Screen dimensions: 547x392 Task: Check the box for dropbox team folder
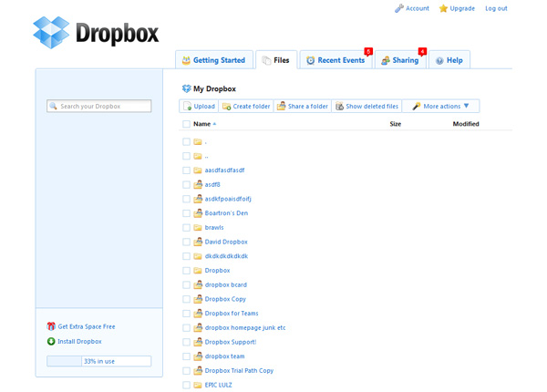coord(186,356)
